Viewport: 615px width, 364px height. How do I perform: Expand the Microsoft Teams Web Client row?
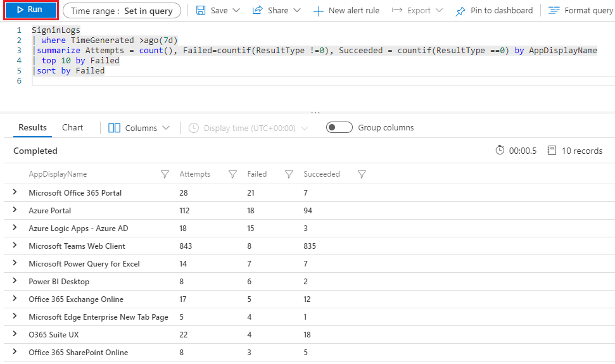tap(15, 246)
